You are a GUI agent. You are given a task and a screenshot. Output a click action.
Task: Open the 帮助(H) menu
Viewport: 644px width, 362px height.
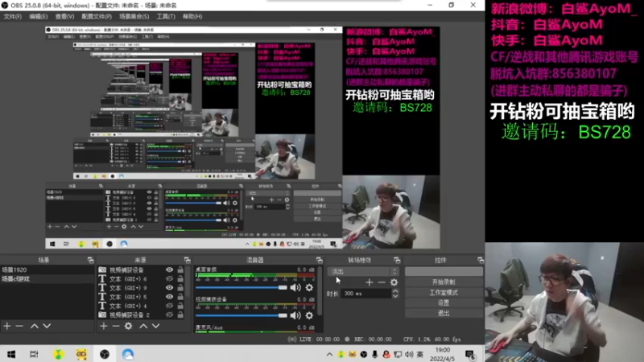pos(192,16)
